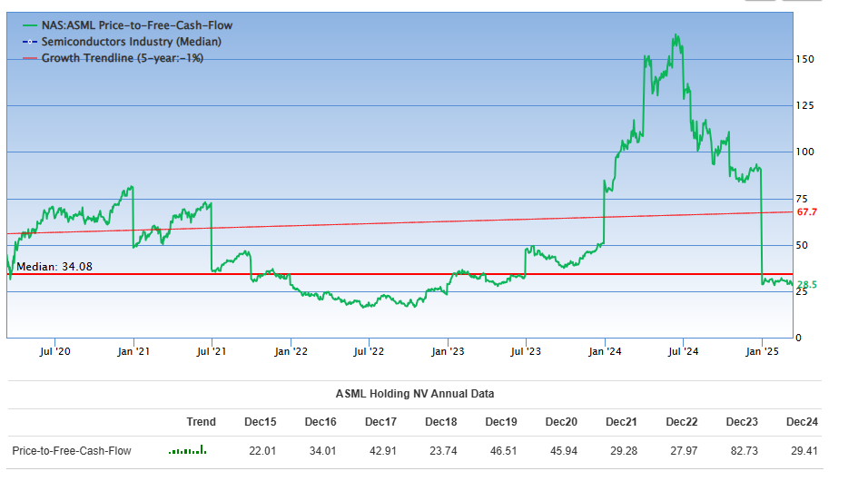Click the 82.73 value cell
This screenshot has width=868, height=481.
[x=744, y=451]
